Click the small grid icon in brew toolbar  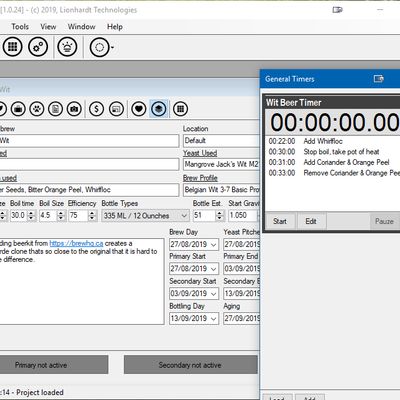180,109
